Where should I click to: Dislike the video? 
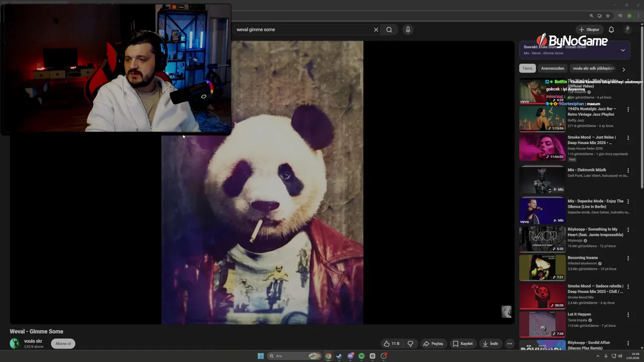coord(411,344)
